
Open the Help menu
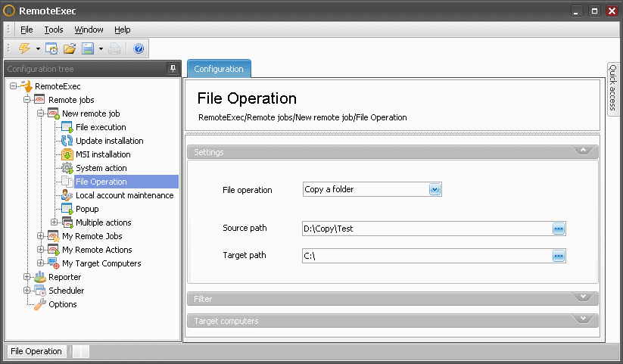tap(123, 30)
